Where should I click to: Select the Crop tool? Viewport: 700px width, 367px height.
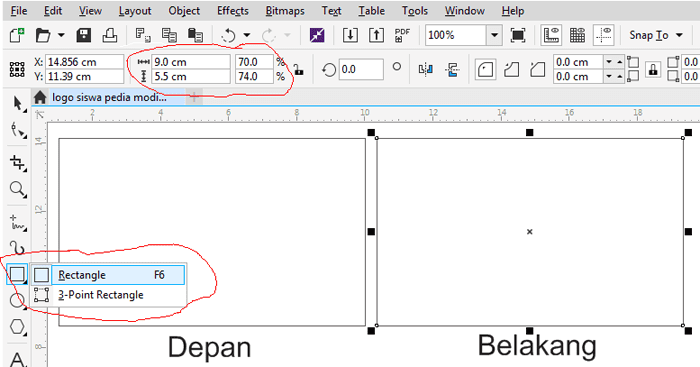pos(18,163)
